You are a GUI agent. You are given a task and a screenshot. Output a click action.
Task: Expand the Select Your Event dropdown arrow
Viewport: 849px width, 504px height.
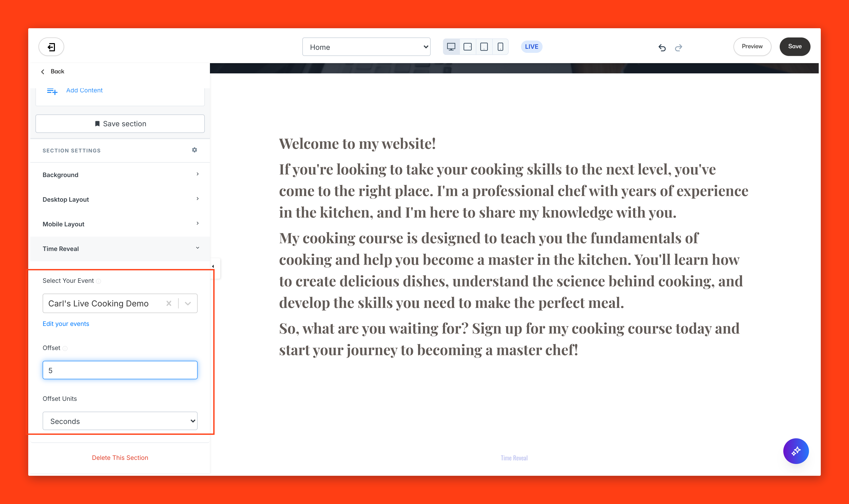click(x=188, y=303)
